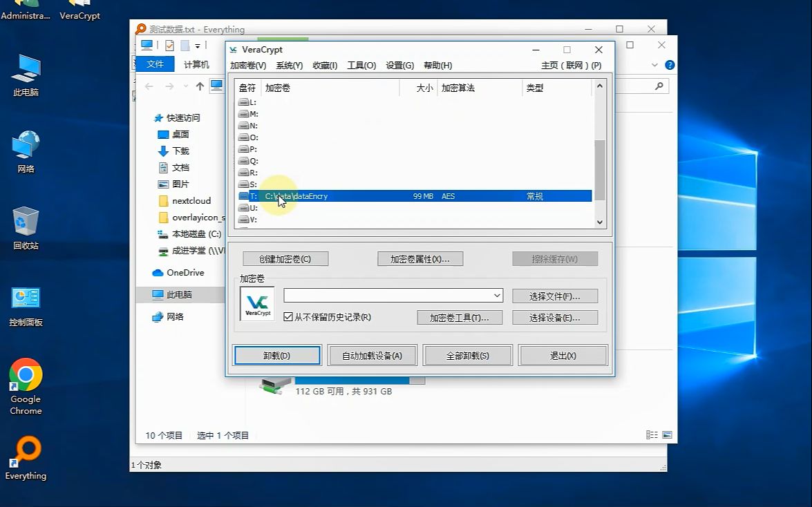Click 自动加载设备(A) button
Screen dimensions: 812x507
[372, 356]
